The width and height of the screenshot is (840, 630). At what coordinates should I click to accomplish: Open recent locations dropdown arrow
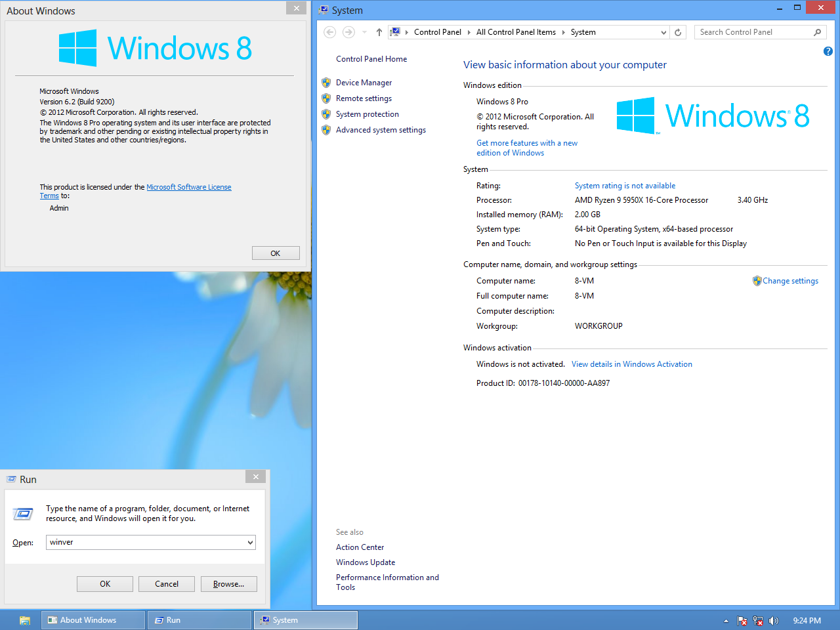point(364,32)
